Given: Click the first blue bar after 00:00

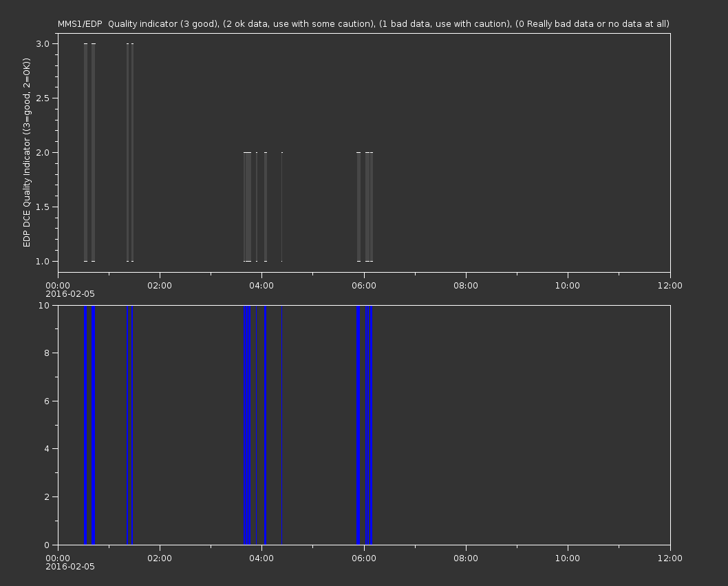Looking at the screenshot, I should click(x=85, y=425).
